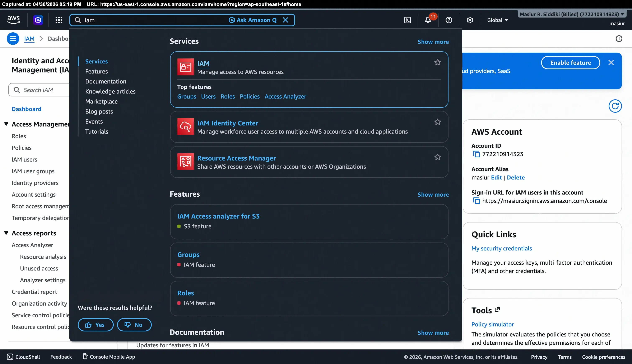Click the Search IAM field
This screenshot has height=364, width=632.
(39, 90)
